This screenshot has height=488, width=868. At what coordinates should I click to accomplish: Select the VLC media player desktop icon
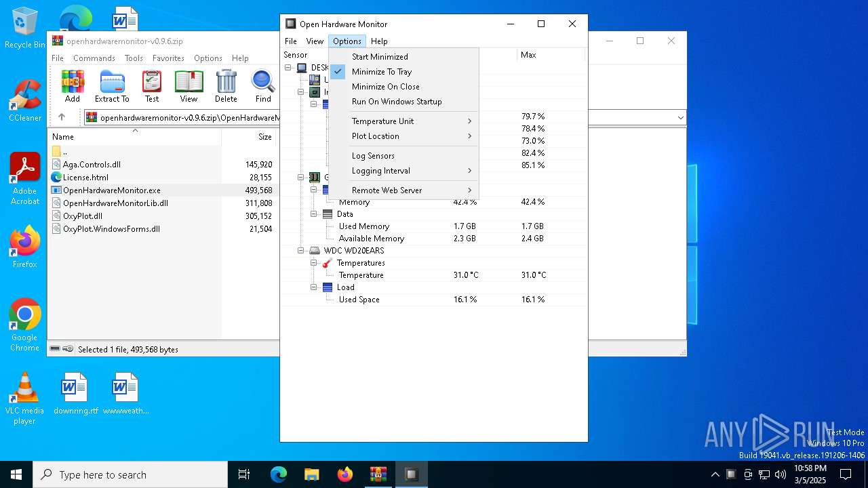(x=24, y=399)
